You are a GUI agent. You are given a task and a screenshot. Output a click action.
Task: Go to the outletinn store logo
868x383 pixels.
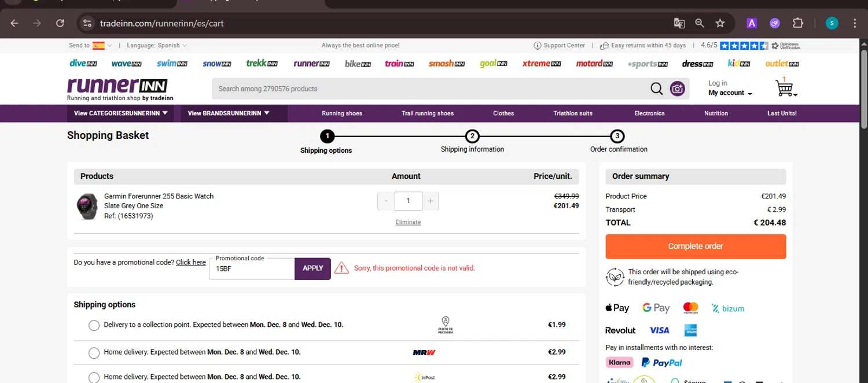click(x=782, y=63)
